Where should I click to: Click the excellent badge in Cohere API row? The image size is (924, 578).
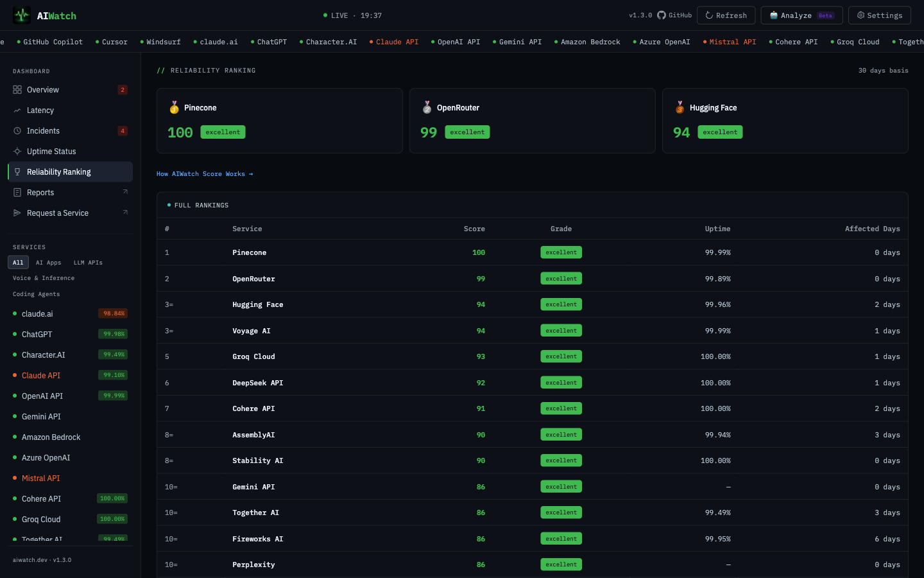tap(561, 408)
